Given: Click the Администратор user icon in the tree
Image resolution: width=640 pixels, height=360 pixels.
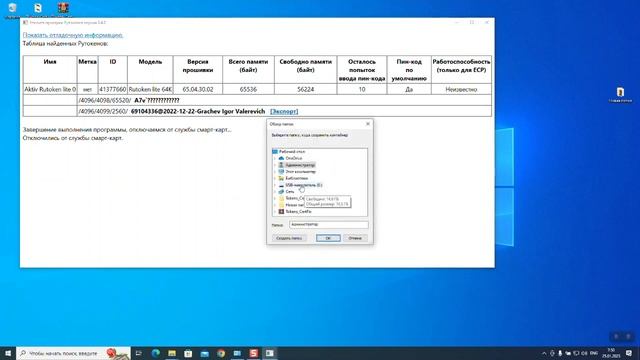Looking at the screenshot, I should coord(281,165).
